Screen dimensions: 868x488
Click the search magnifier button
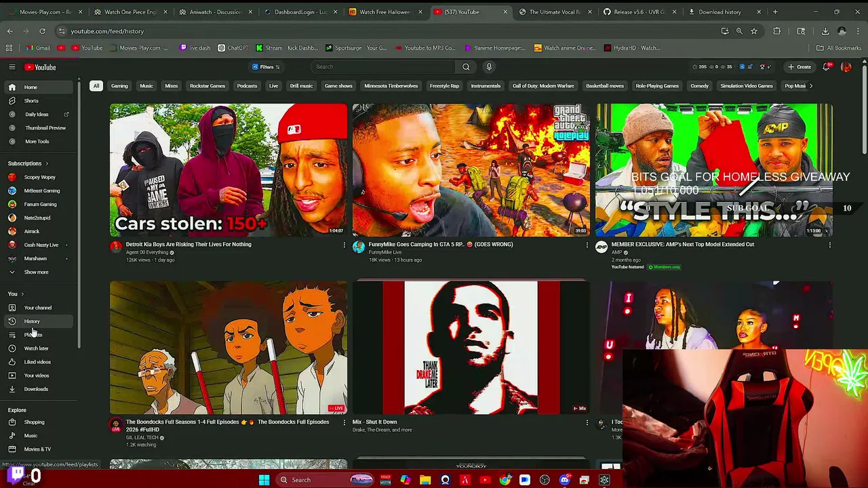(x=466, y=67)
